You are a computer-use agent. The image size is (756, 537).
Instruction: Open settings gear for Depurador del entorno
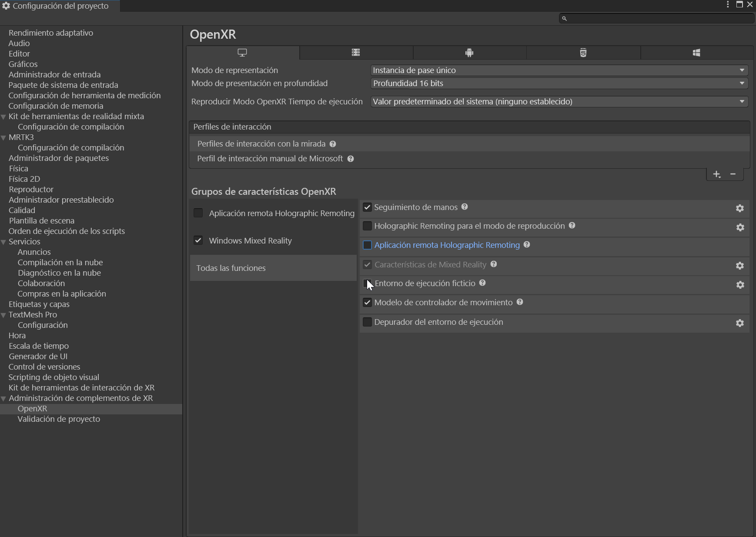coord(740,323)
